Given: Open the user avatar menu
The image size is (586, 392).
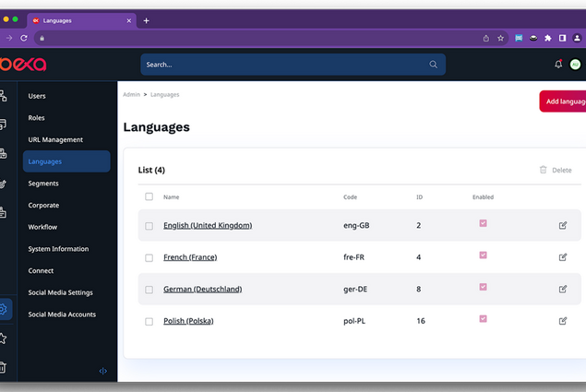Looking at the screenshot, I should pos(576,65).
